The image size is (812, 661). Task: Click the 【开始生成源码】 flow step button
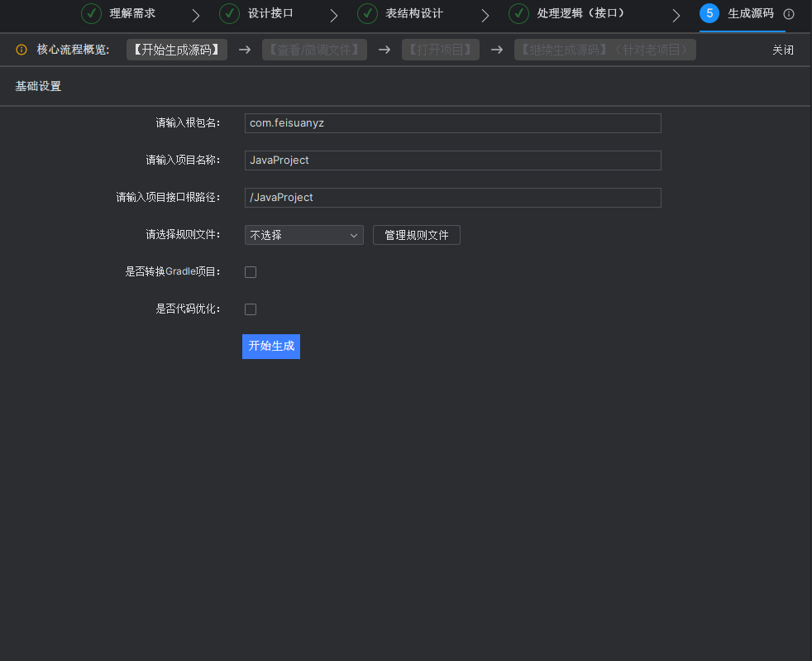(176, 50)
